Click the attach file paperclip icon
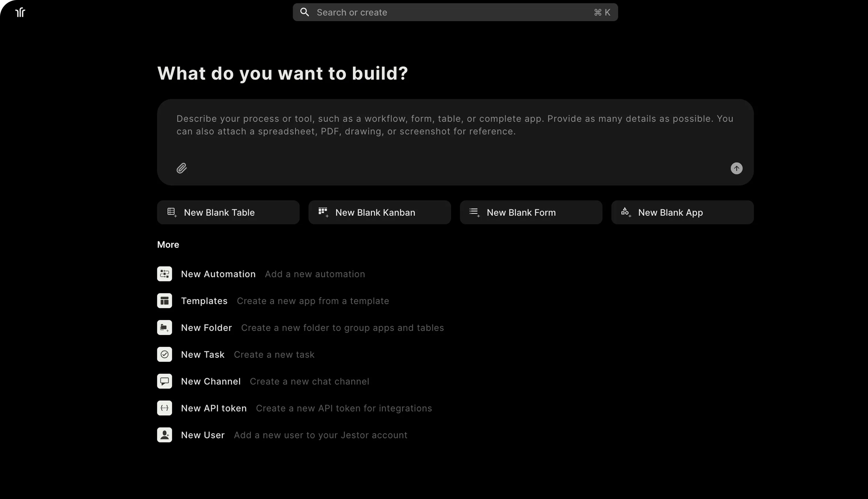Screen dimensions: 868x499 182,168
